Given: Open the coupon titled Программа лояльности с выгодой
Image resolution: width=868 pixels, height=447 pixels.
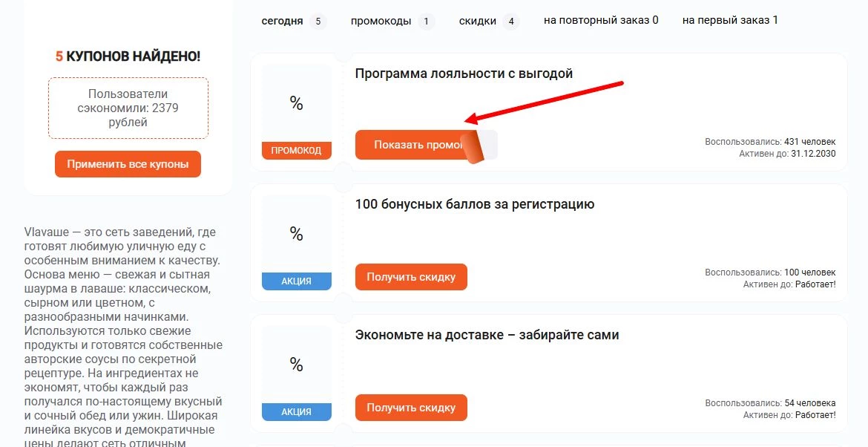Looking at the screenshot, I should 464,73.
